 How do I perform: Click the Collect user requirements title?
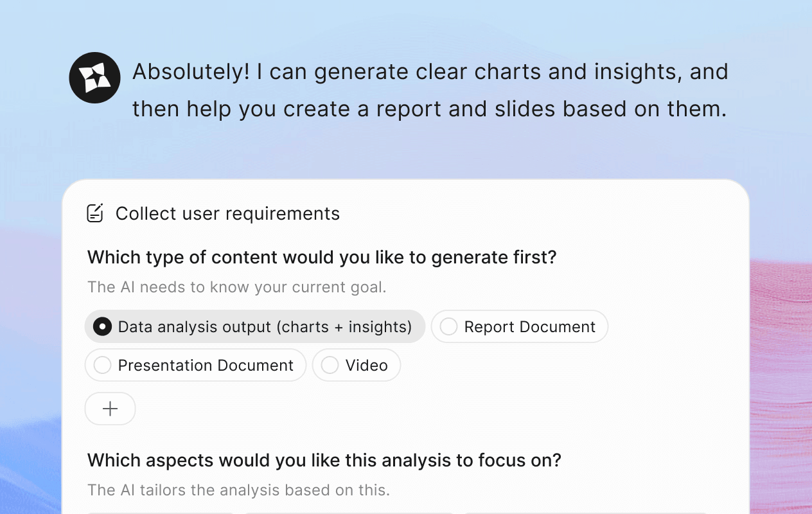227,213
